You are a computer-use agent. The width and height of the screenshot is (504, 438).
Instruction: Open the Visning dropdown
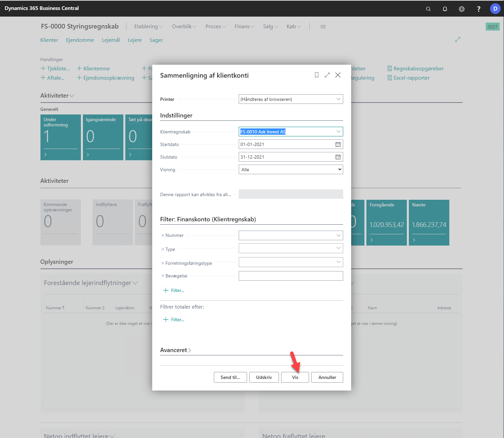(291, 170)
